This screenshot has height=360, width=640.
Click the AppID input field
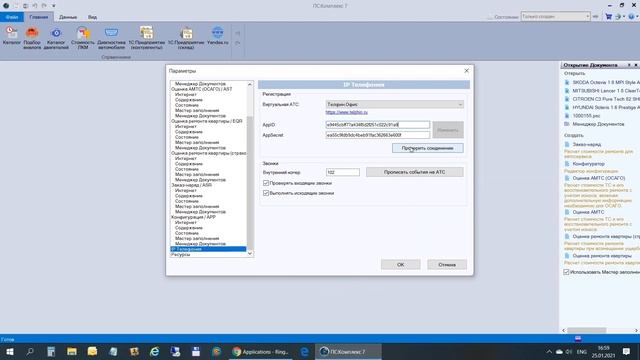coord(378,124)
